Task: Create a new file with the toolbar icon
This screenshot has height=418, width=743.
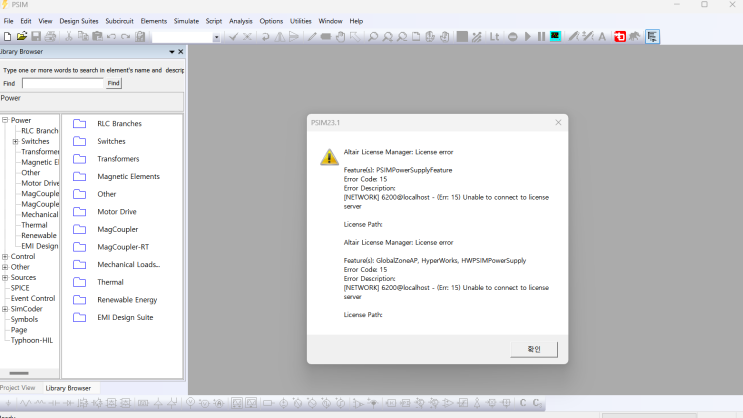Action: (x=8, y=36)
